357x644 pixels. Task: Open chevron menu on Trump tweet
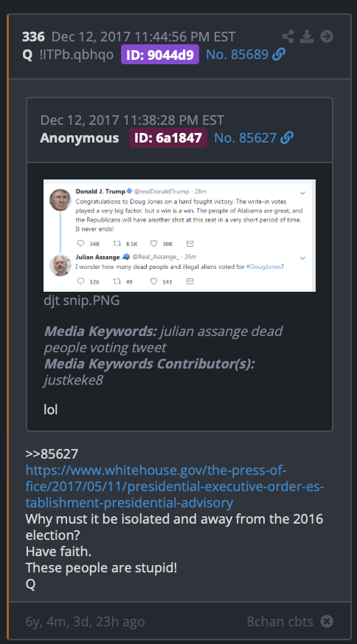[302, 192]
